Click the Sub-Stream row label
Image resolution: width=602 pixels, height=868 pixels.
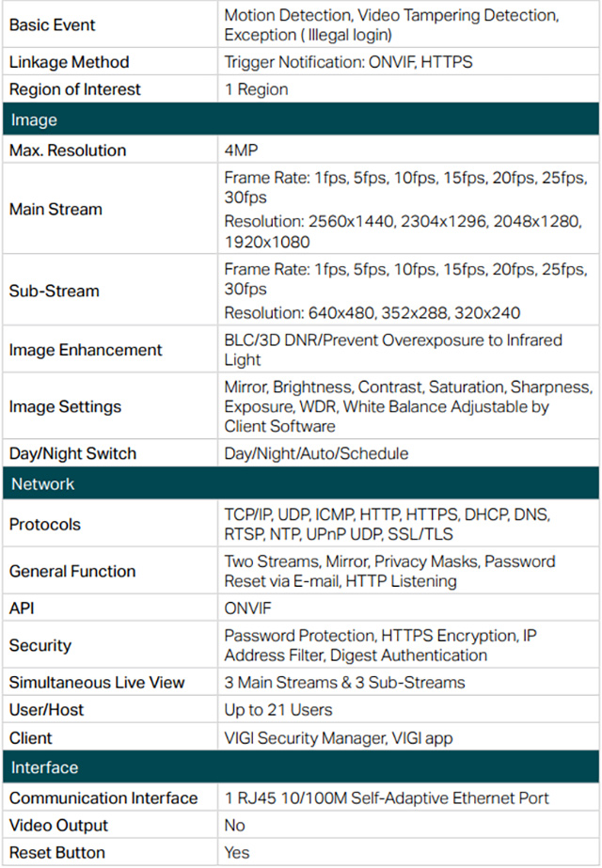[54, 291]
